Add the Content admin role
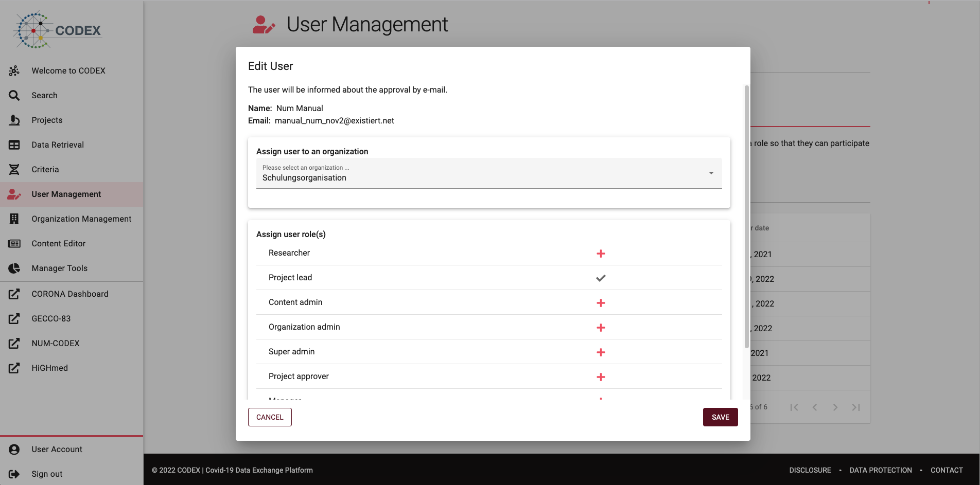 601,303
